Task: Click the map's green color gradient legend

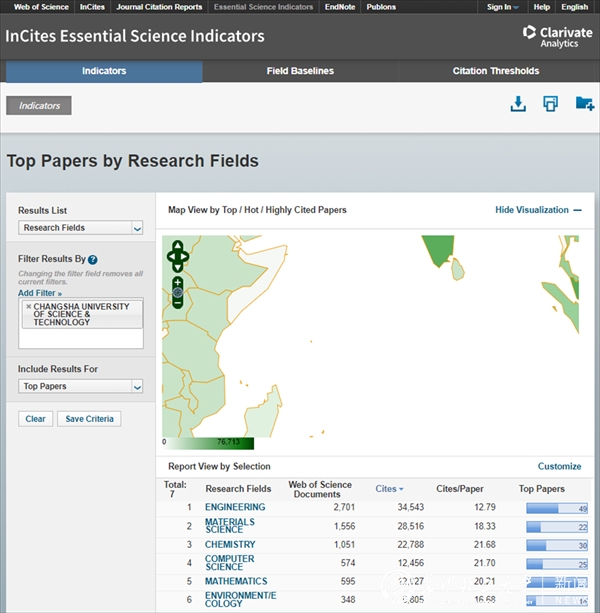Action: point(209,442)
